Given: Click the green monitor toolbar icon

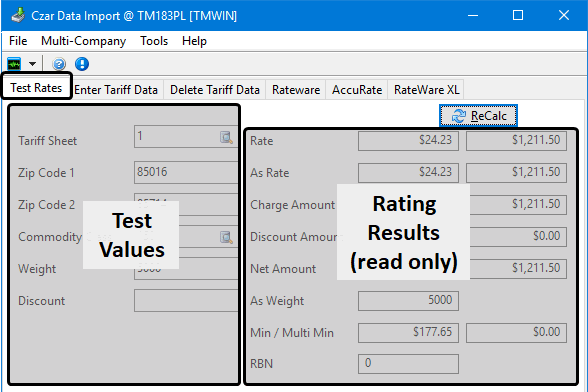Looking at the screenshot, I should coord(14,64).
